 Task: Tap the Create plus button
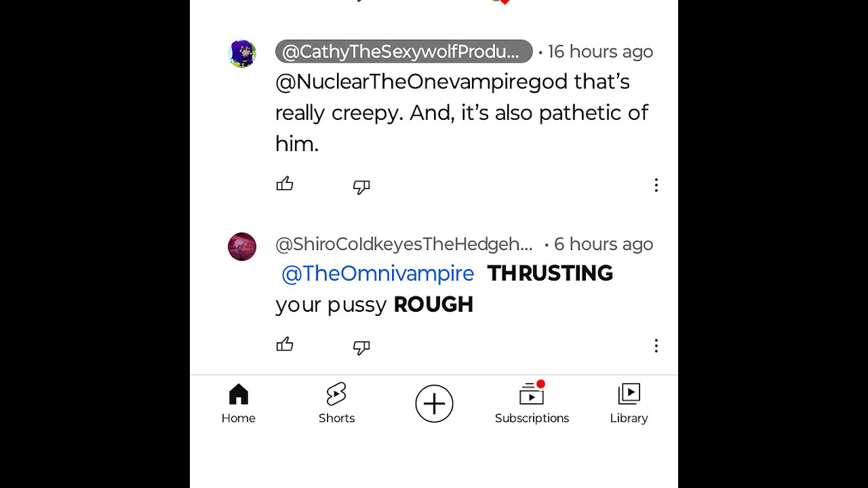pos(434,404)
